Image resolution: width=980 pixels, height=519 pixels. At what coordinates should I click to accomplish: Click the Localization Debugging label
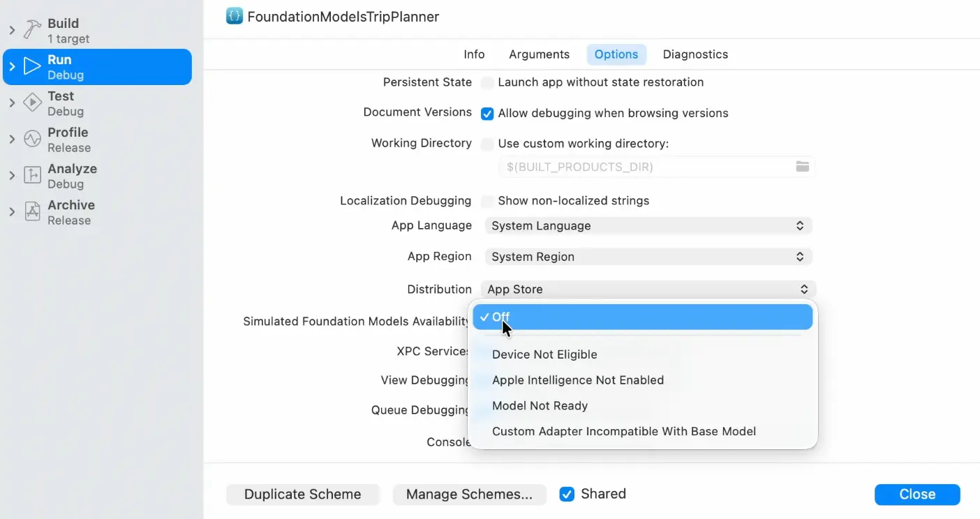click(406, 201)
